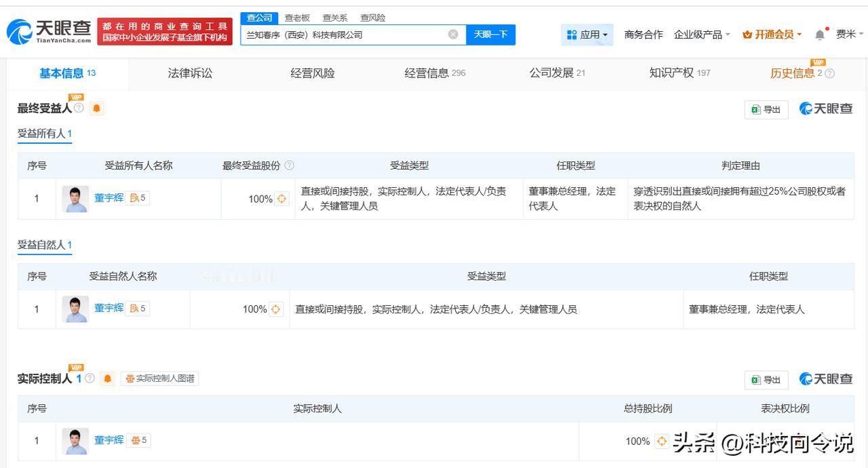The height and width of the screenshot is (468, 868).
Task: Open 董宇辉 photo in 受益自然人 table
Action: [75, 309]
